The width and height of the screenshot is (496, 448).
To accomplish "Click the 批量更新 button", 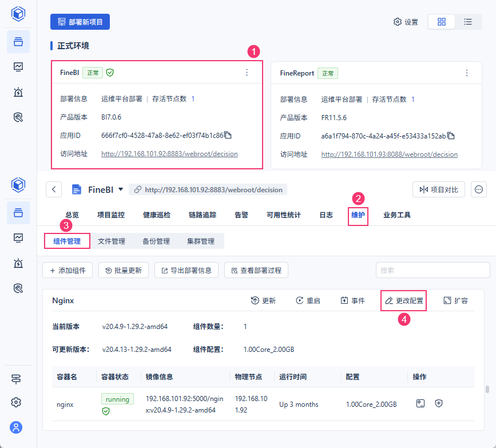I will point(124,270).
